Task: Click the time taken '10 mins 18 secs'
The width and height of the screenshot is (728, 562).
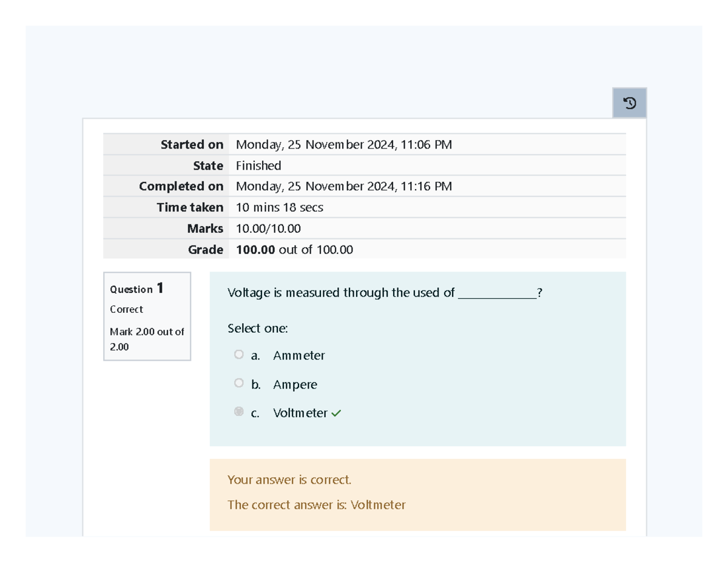Action: [x=280, y=207]
